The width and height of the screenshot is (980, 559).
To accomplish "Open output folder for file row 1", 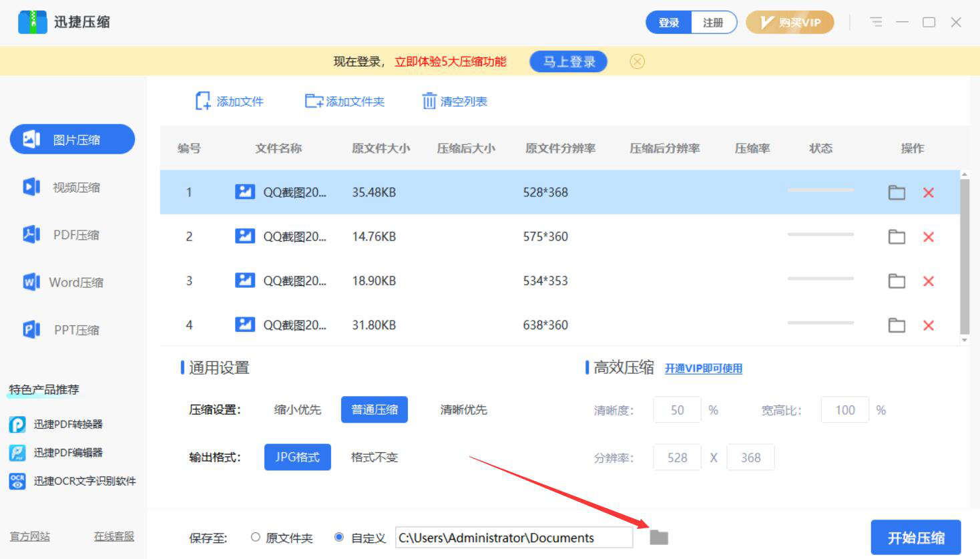I will 897,192.
